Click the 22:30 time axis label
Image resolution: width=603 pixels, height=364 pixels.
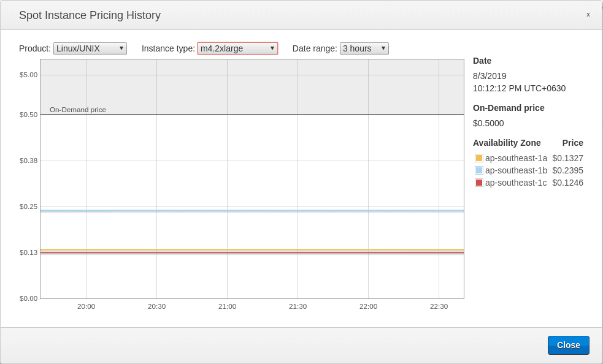[439, 306]
